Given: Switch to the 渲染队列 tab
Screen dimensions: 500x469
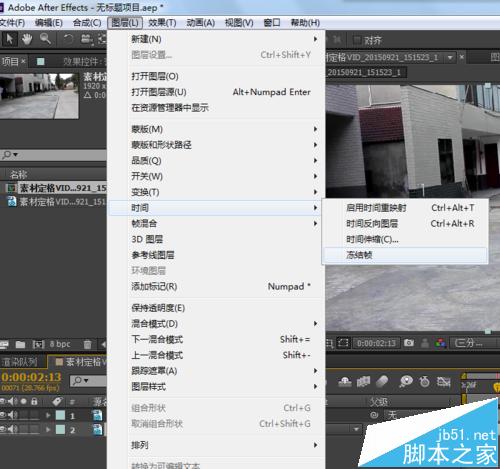Looking at the screenshot, I should 20,362.
